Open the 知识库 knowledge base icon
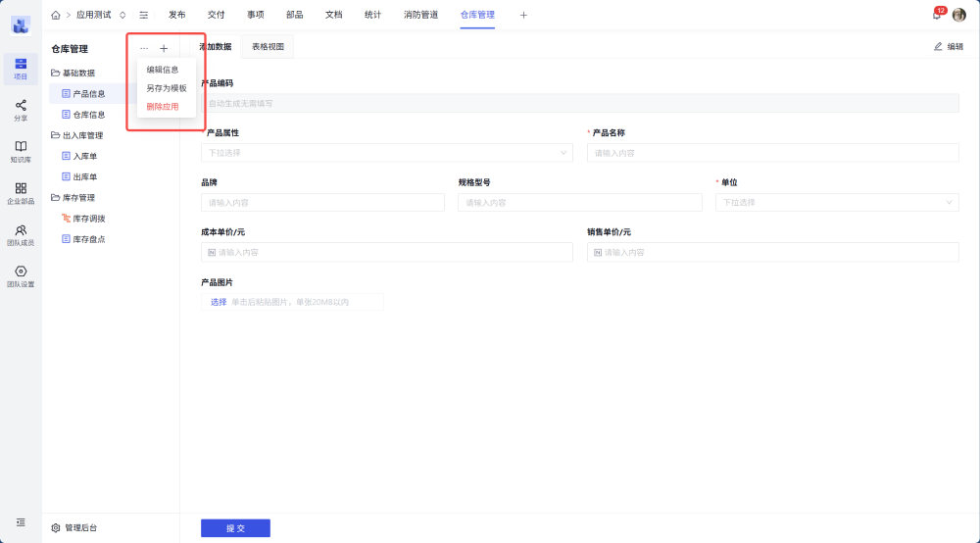This screenshot has height=543, width=980. (21, 151)
